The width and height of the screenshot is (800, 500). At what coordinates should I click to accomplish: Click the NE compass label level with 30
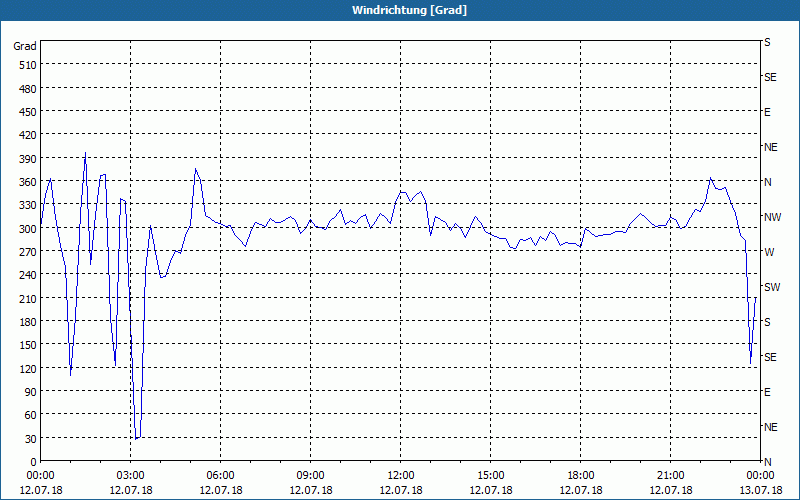tap(771, 427)
